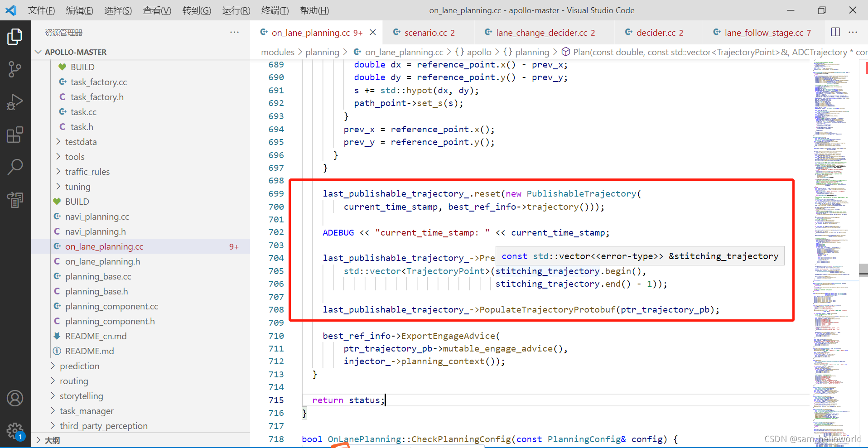Screen dimensions: 868x448
Task: Open the 帮助(H) menu
Action: [x=314, y=10]
